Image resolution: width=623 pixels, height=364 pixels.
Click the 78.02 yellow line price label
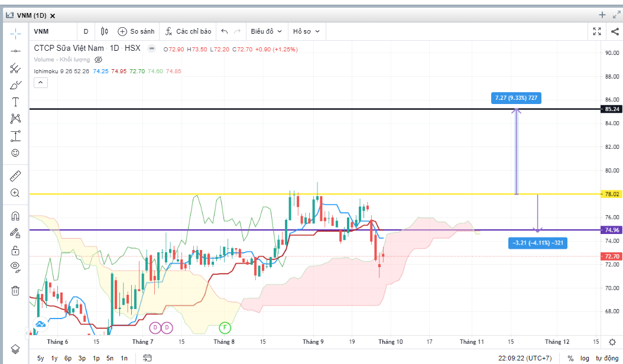612,194
